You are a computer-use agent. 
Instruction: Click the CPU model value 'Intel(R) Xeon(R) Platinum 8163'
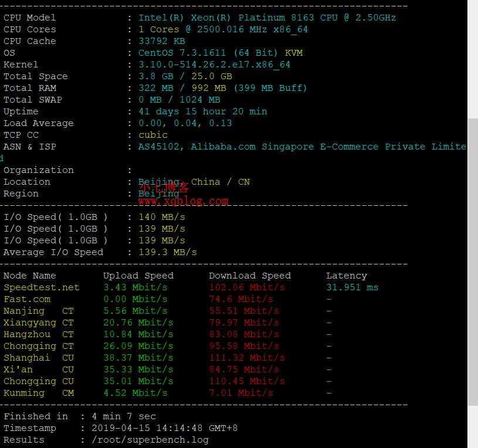point(226,18)
